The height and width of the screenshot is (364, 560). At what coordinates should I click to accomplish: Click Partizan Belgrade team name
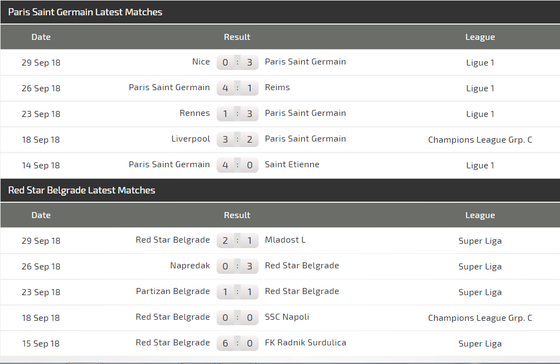tap(173, 291)
